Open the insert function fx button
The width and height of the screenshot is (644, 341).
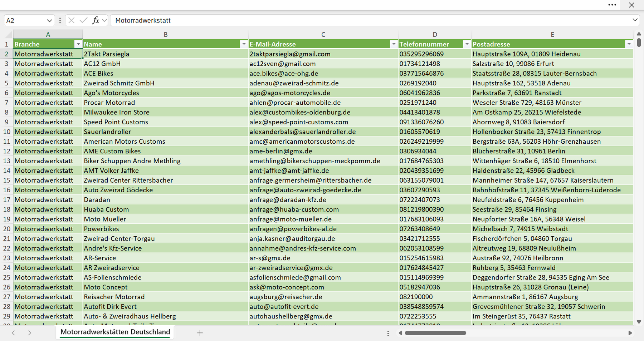(x=96, y=20)
